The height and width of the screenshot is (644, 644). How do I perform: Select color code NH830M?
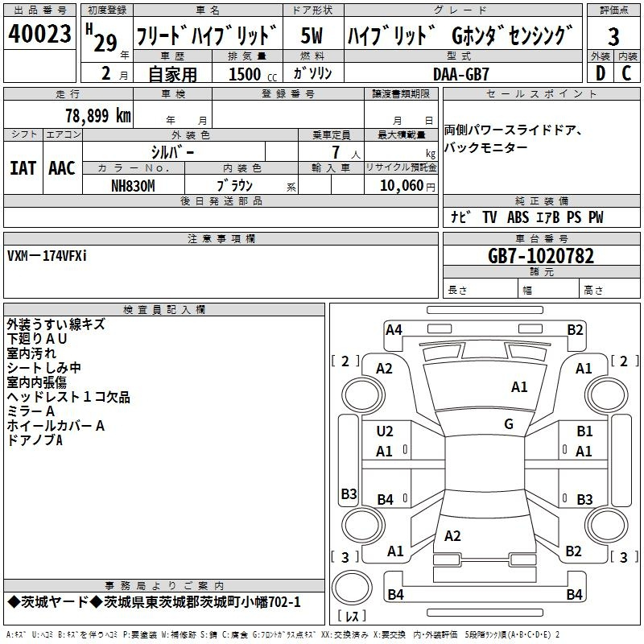(133, 186)
